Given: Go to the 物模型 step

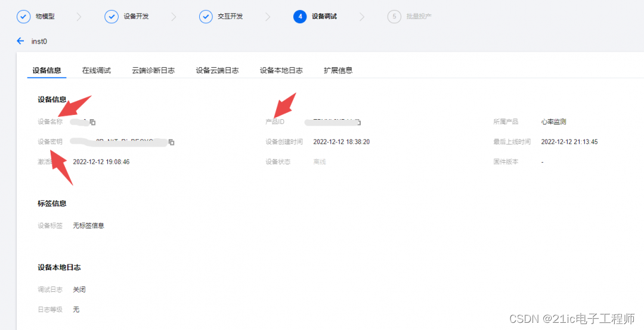Looking at the screenshot, I should (45, 17).
